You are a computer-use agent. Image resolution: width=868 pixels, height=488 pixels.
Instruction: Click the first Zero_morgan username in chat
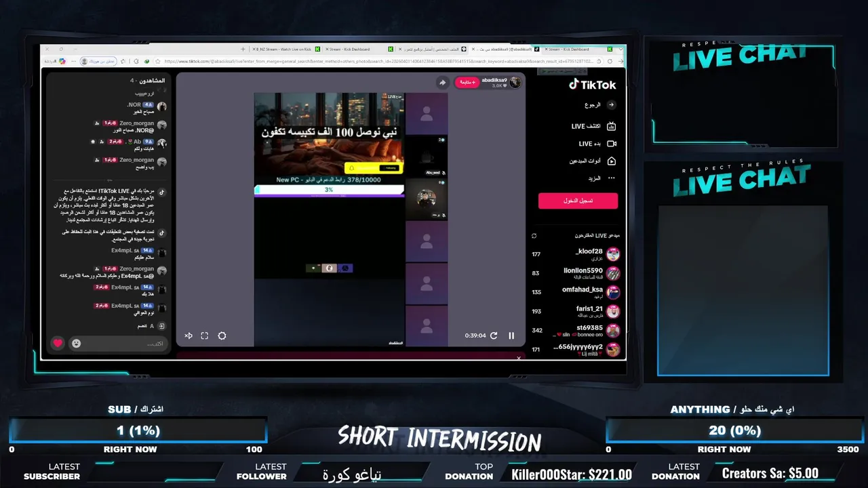[x=136, y=123]
